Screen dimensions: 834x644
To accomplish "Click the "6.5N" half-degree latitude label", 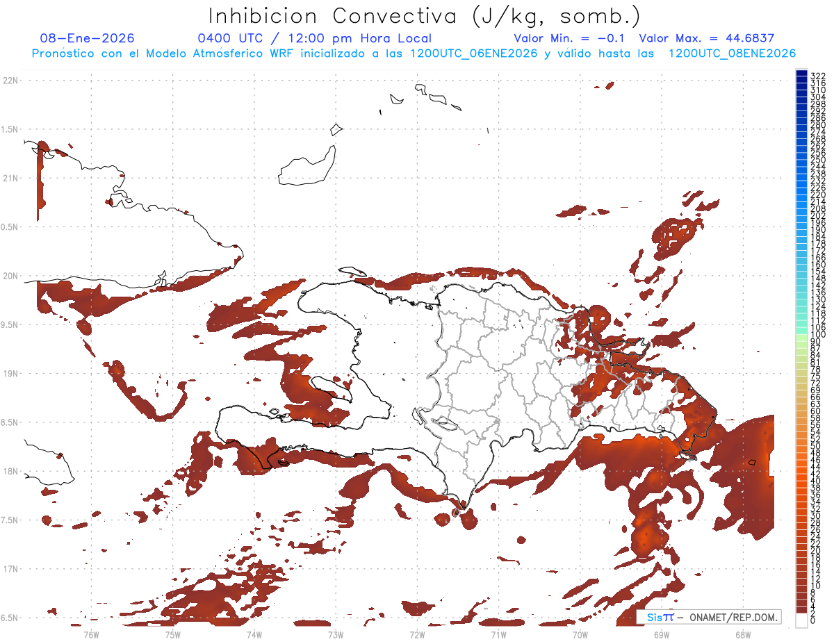I will (x=10, y=618).
